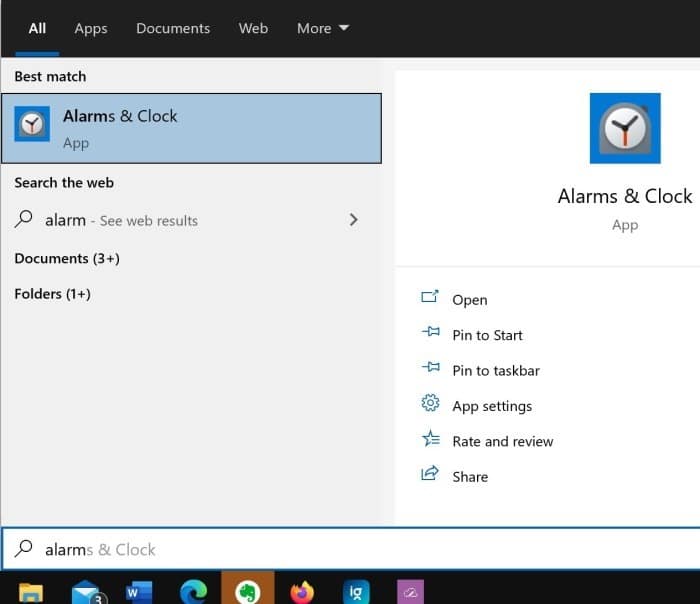Open the purple taskbar app icon

coord(410,592)
